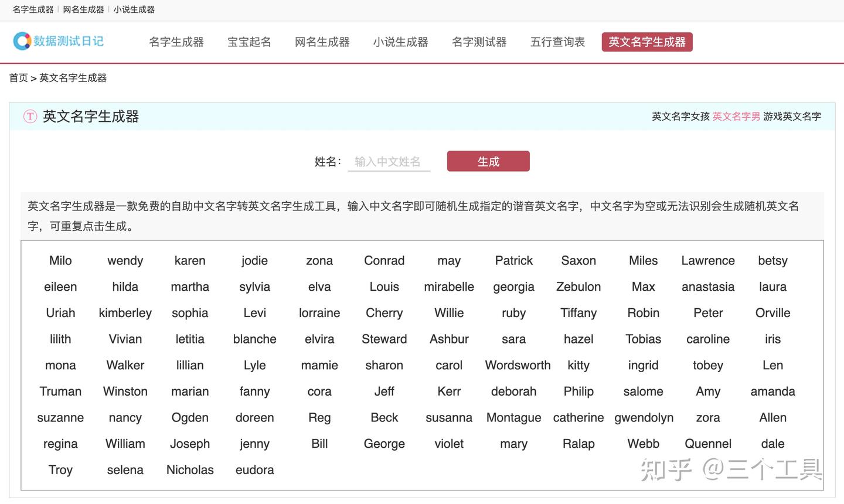Select the name Zebulon

point(578,287)
